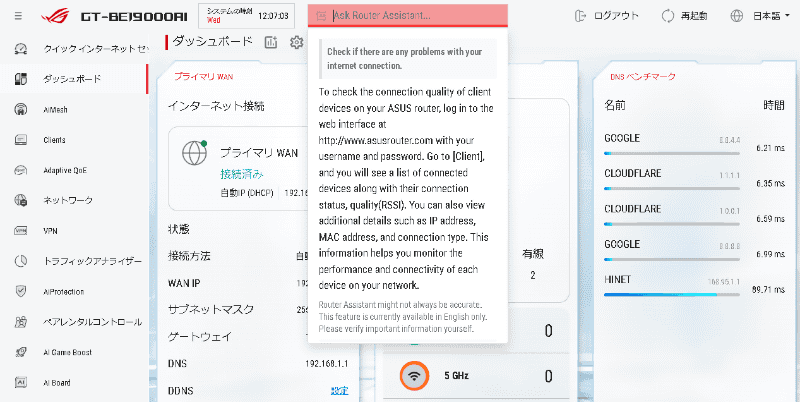Click ログアウト button

(606, 16)
